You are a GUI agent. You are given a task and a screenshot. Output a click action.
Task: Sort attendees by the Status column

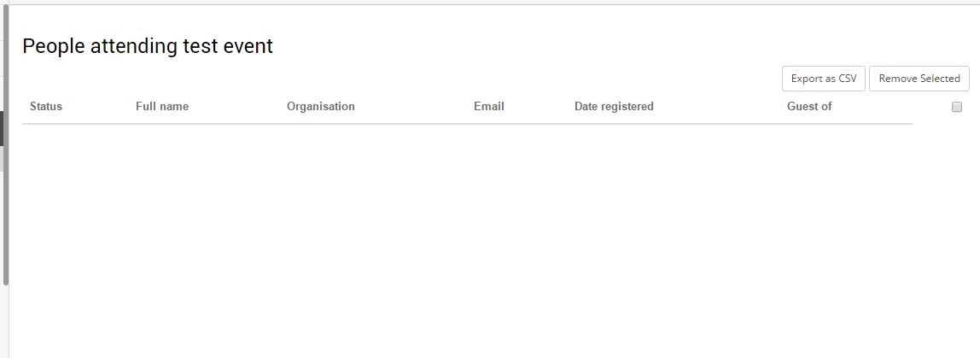click(46, 107)
